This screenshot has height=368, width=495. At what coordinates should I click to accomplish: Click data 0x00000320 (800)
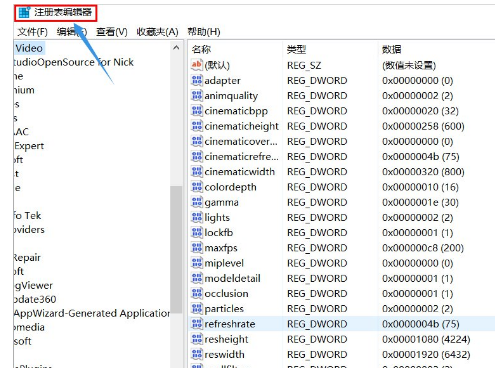pos(423,172)
